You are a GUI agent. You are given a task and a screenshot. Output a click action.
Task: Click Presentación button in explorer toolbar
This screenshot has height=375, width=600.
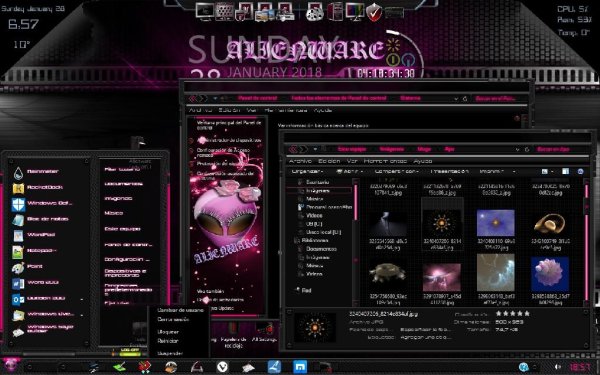pyautogui.click(x=449, y=171)
